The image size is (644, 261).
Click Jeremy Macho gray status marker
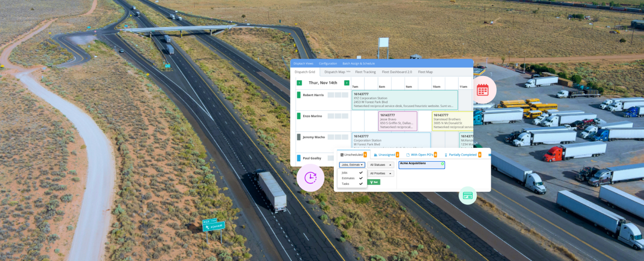point(299,137)
